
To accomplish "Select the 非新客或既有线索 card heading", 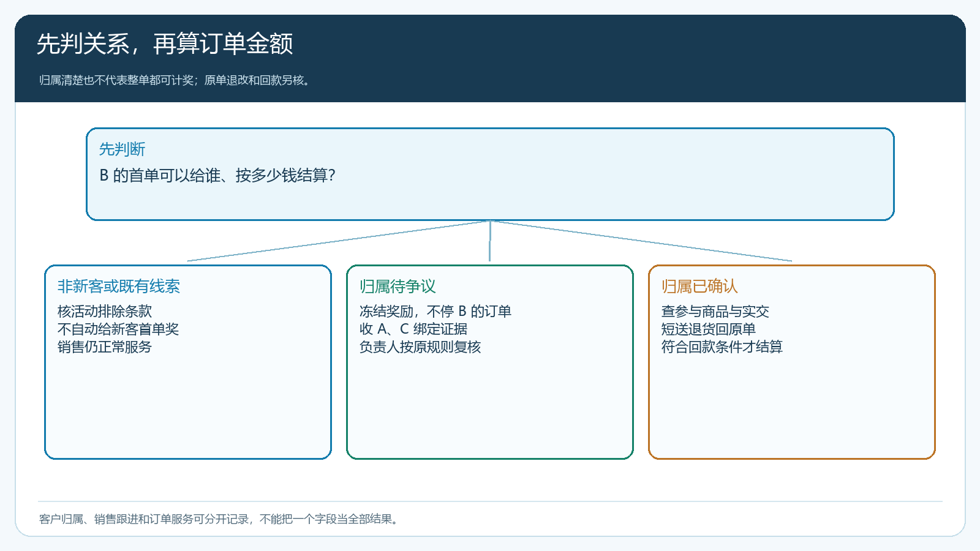I will 119,286.
